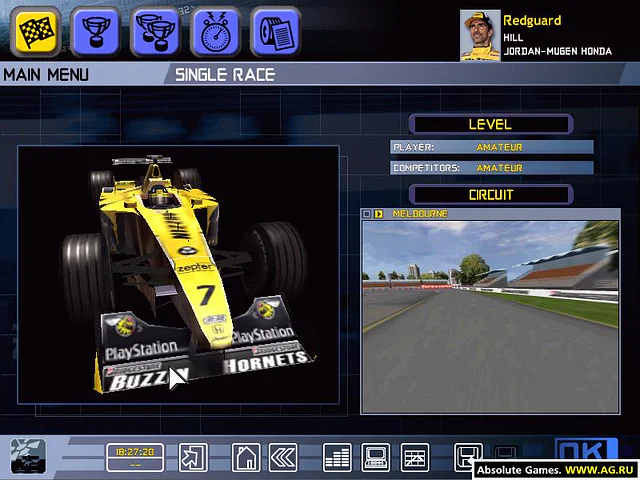
Task: Click the driver portrait of Hill
Action: 480,36
